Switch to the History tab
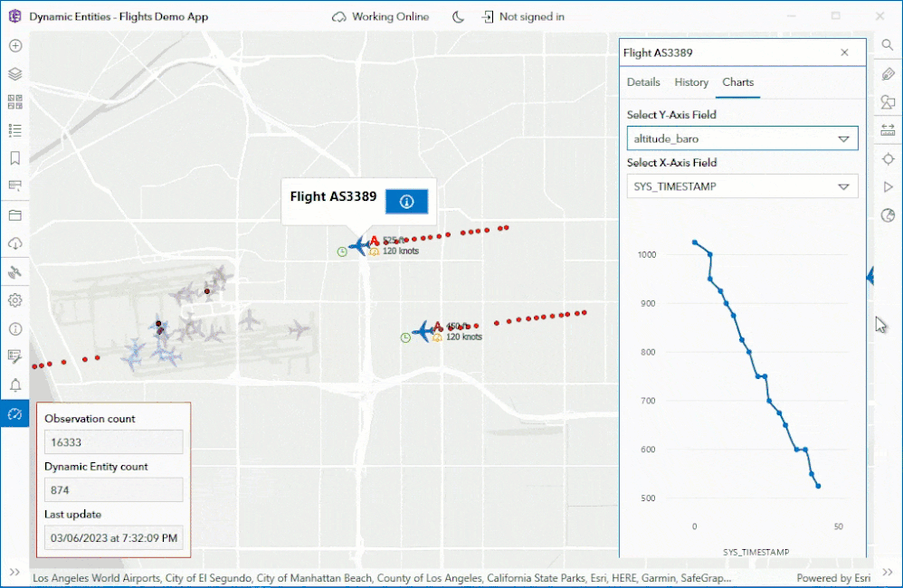This screenshot has height=588, width=903. point(691,82)
